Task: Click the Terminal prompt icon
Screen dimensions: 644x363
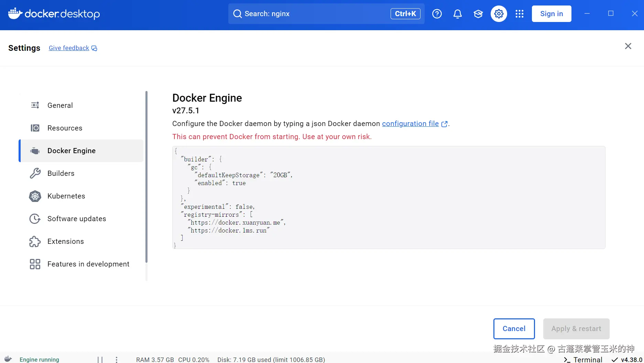Action: [x=567, y=360]
